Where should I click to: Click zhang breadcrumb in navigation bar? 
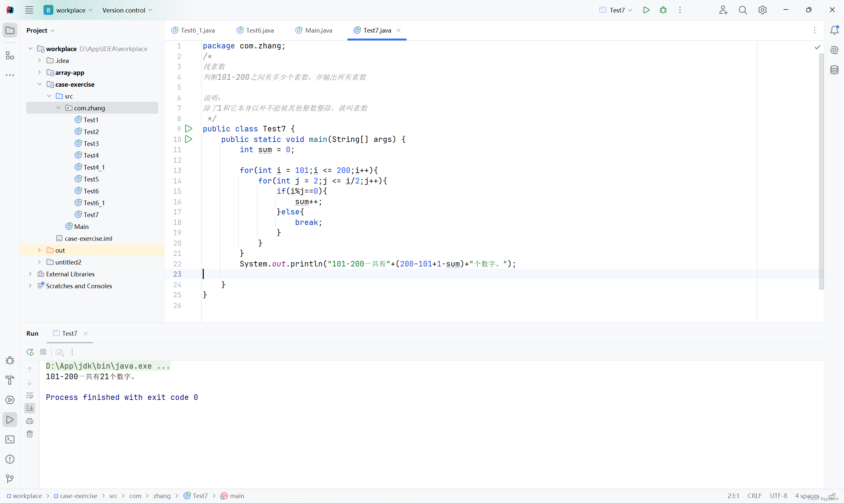point(162,496)
